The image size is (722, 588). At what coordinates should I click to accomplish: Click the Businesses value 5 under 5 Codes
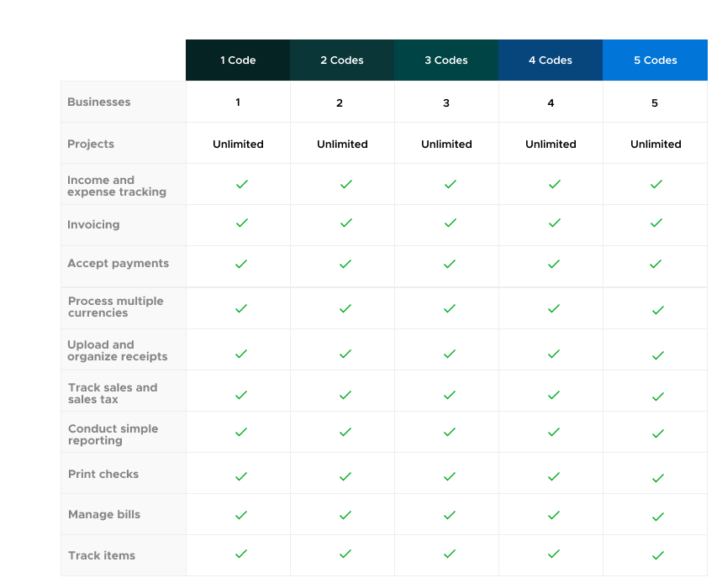tap(655, 103)
